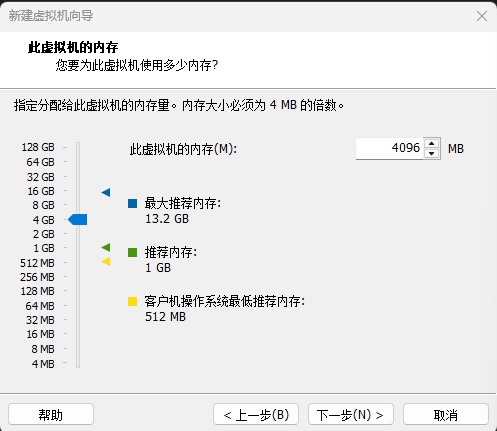Proceed with 下一步(N) button
Viewport: 497px width, 431px height.
[x=351, y=414]
